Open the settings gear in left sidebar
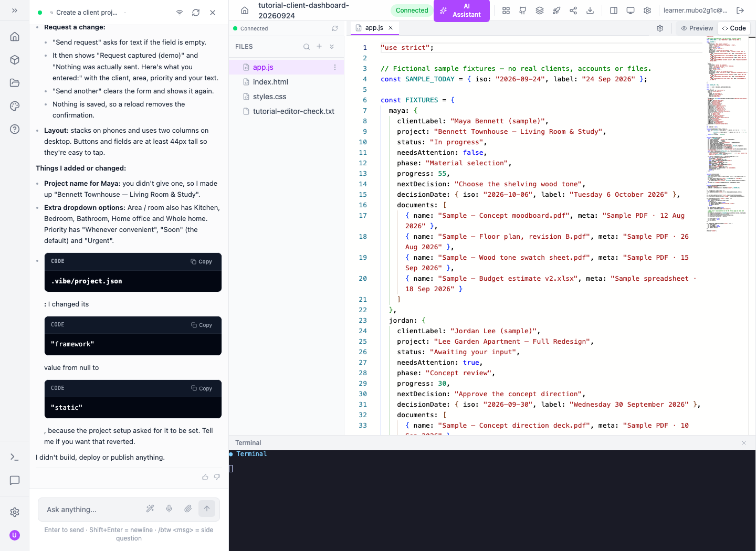756x551 pixels. (x=15, y=512)
